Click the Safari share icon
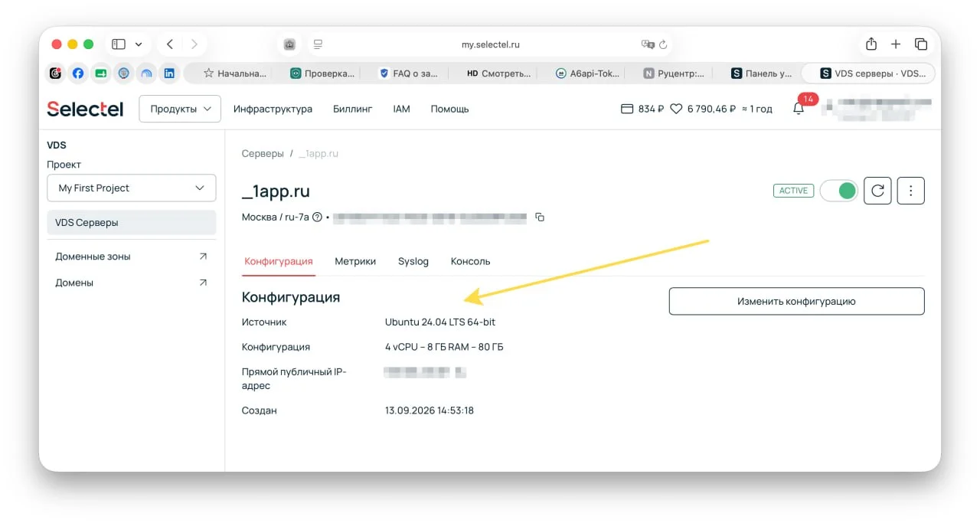The width and height of the screenshot is (980, 523). (871, 44)
